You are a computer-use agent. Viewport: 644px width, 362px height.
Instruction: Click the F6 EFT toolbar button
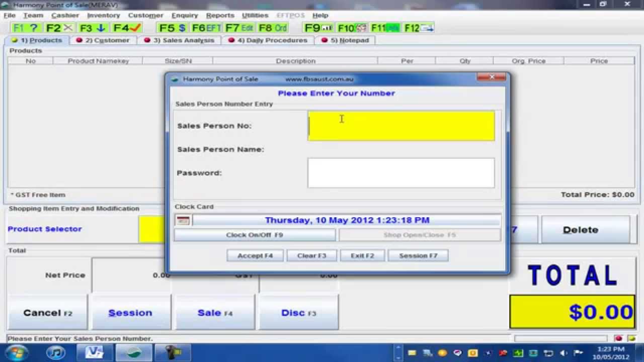pos(206,28)
